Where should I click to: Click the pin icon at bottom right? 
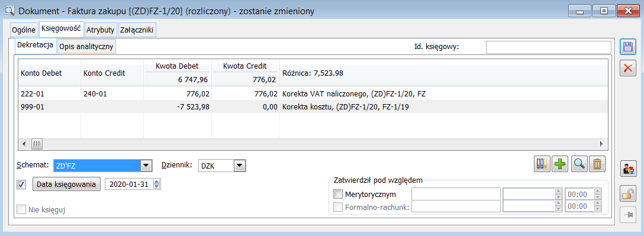pyautogui.click(x=627, y=215)
